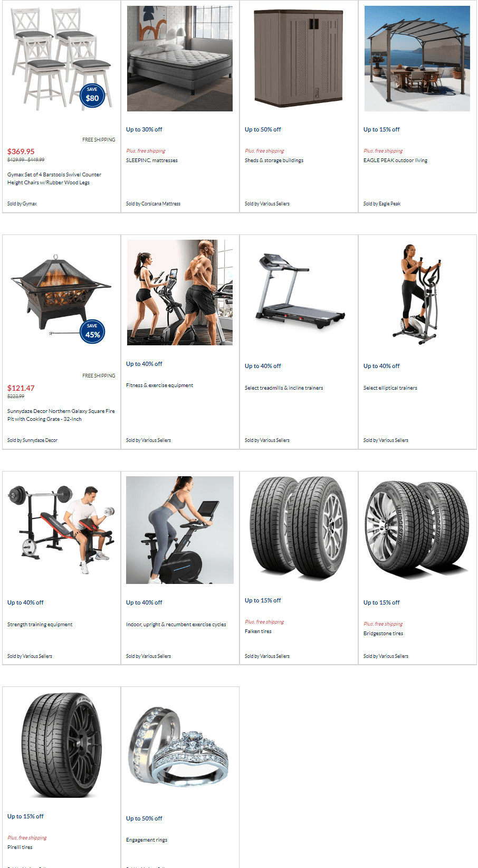Open Fitness & exercise equipment deal
Screen dimensions: 478x868
click(x=159, y=385)
